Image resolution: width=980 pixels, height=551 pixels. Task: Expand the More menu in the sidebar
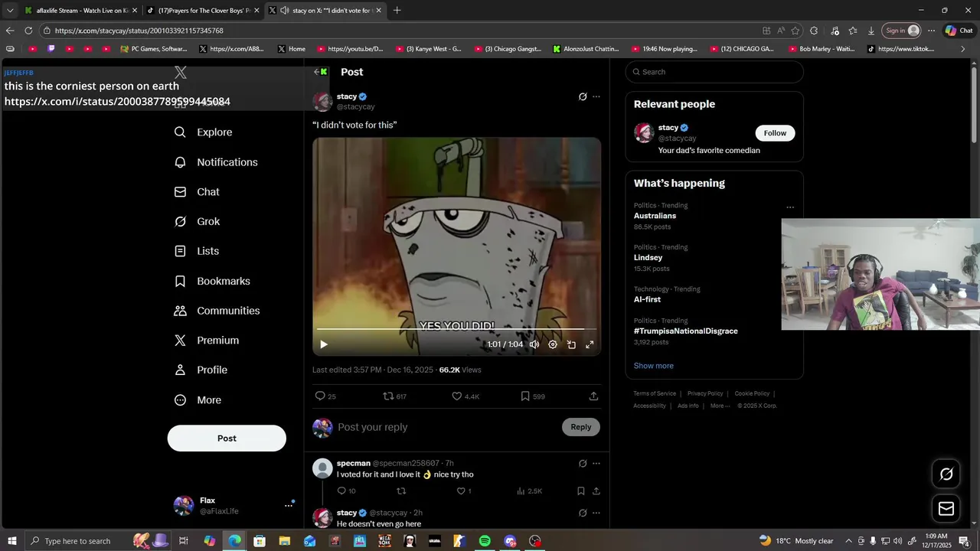pos(198,400)
